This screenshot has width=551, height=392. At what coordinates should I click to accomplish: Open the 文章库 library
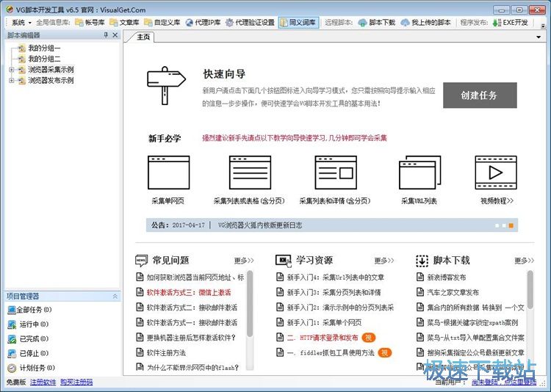tap(124, 23)
